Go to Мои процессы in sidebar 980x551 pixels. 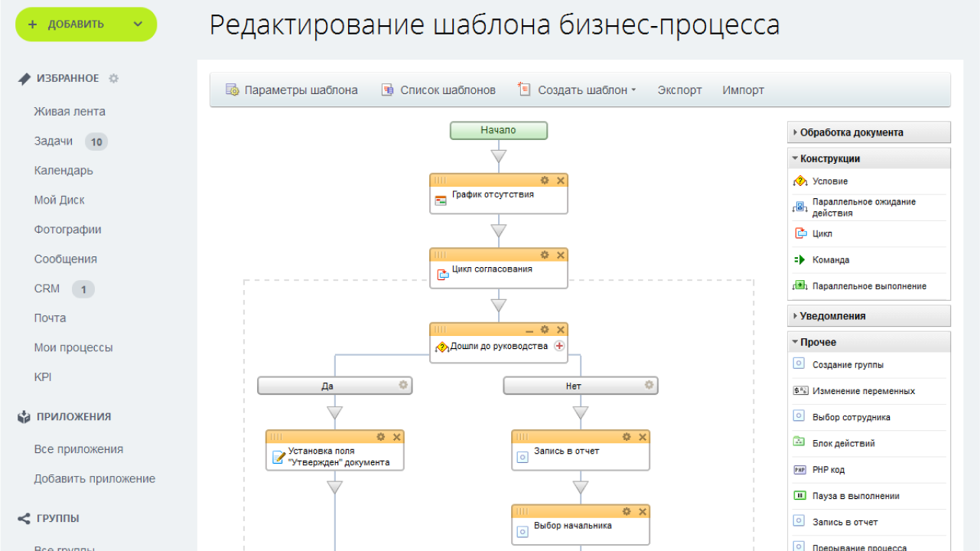73,347
